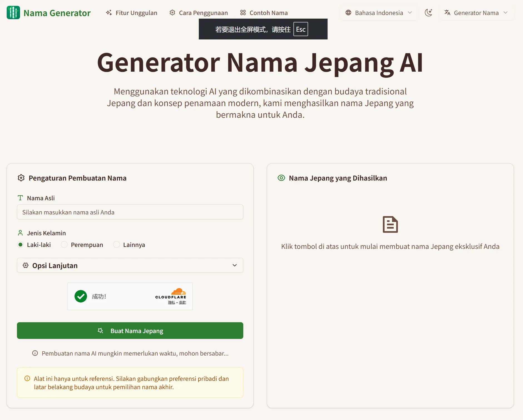Click the green success checkmark in captcha

(81, 296)
